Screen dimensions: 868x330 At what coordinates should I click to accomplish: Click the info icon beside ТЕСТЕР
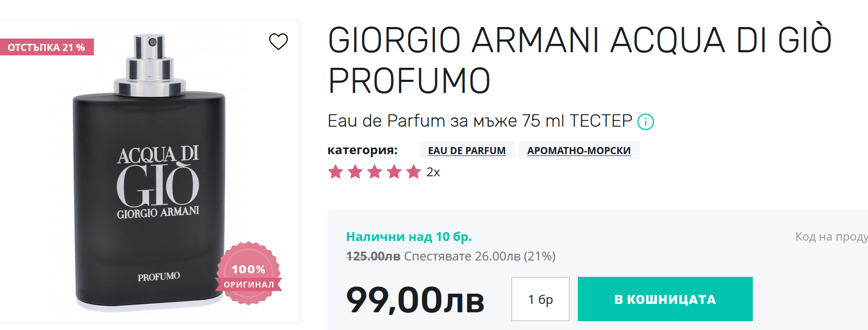pyautogui.click(x=645, y=121)
